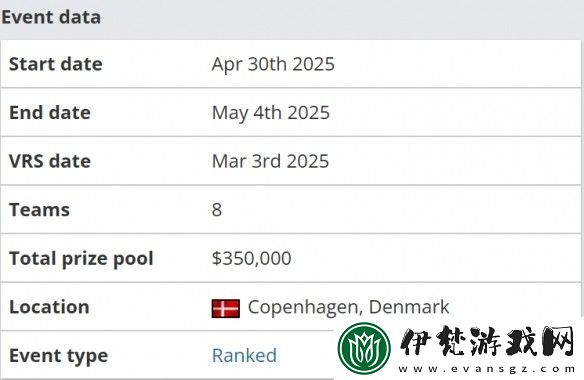Select the Apr 30th 2025 value

tap(273, 64)
